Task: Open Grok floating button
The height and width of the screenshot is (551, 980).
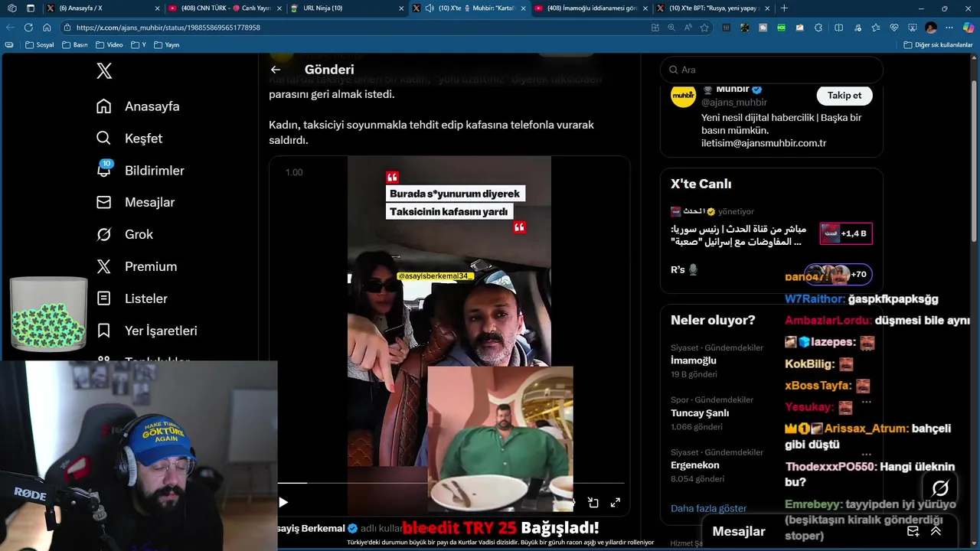Action: point(940,487)
